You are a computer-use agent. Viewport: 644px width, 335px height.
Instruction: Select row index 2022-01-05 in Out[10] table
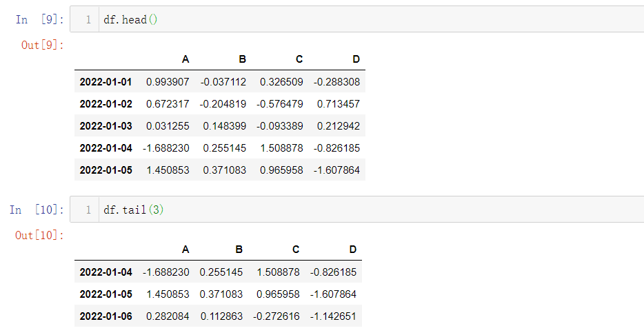106,294
